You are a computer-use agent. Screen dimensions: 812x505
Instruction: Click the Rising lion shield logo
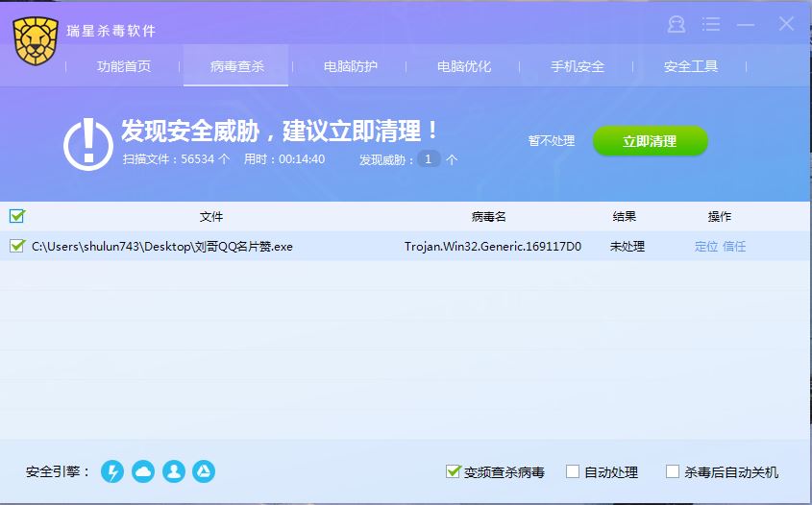[x=36, y=41]
